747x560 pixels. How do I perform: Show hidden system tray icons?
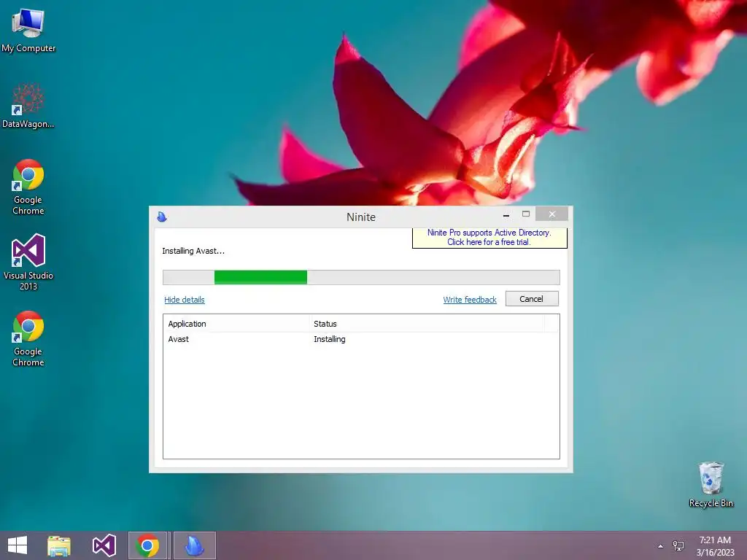[660, 546]
